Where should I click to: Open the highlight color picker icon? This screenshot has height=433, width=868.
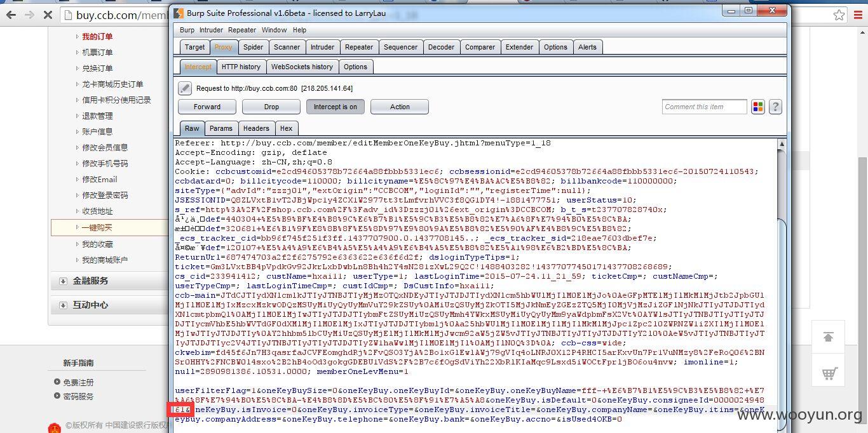pos(758,107)
